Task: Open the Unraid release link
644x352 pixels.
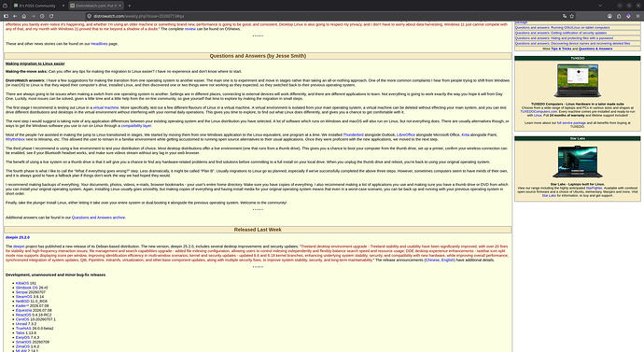Action: (x=21, y=324)
